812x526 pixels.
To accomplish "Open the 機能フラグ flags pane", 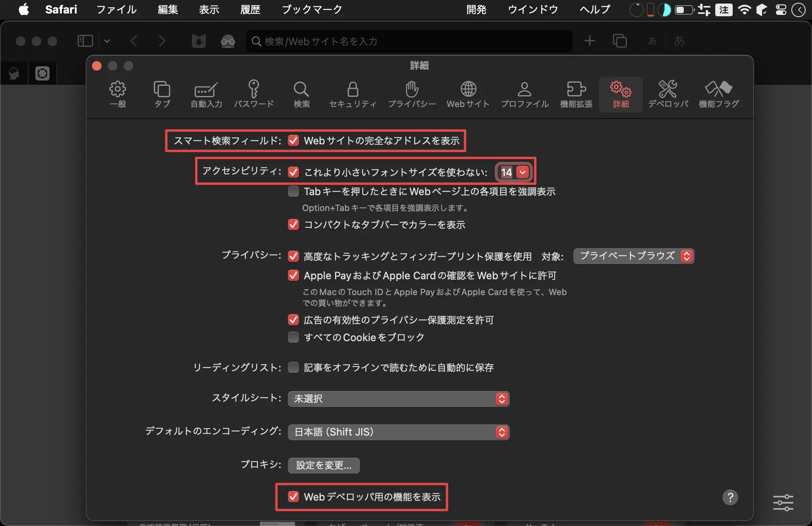I will pos(719,94).
